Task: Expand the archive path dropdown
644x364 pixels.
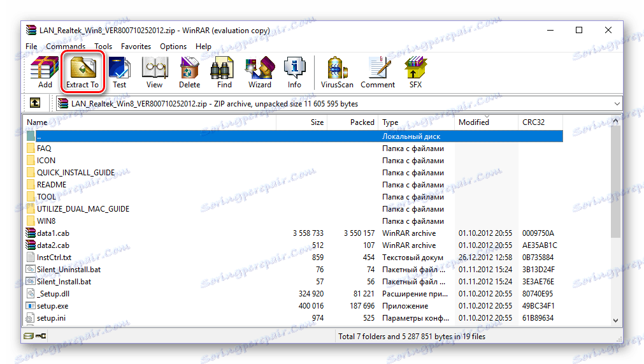Action: (x=617, y=103)
